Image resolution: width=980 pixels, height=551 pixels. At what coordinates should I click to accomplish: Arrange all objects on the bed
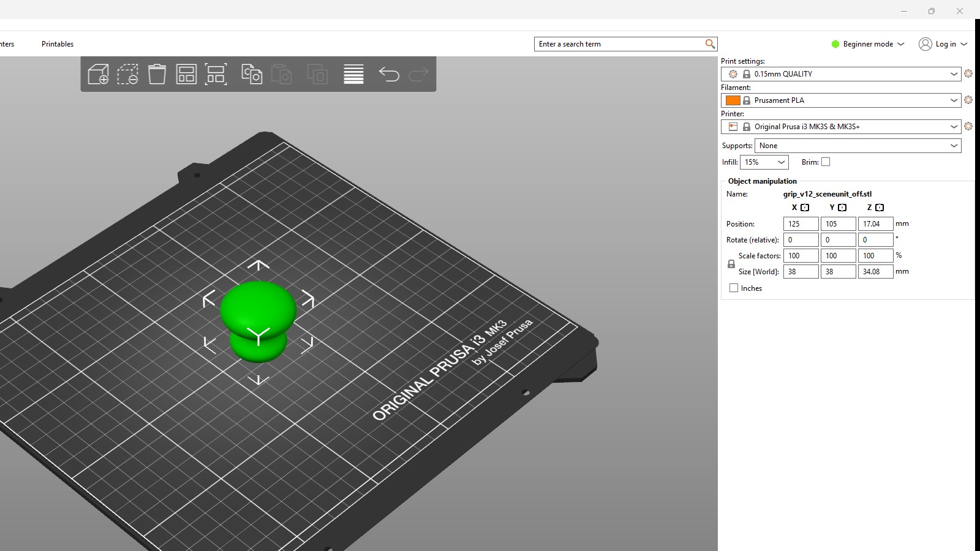tap(186, 74)
